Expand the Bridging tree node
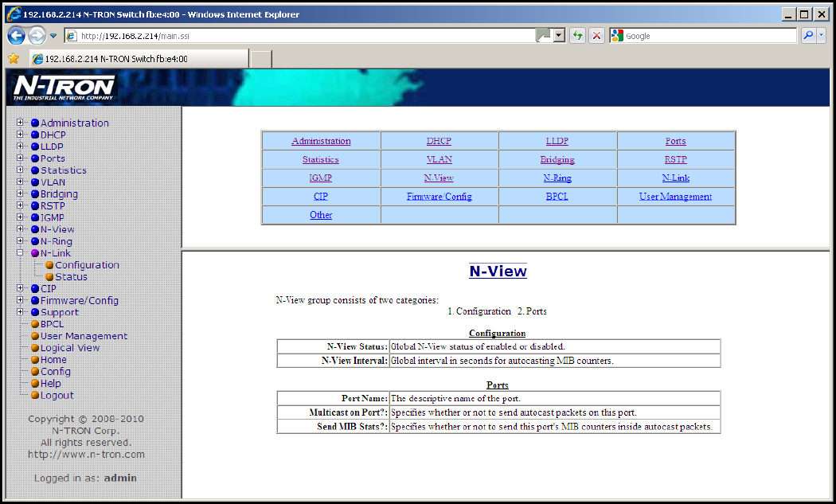Screen dimensions: 836x504 tap(20, 193)
